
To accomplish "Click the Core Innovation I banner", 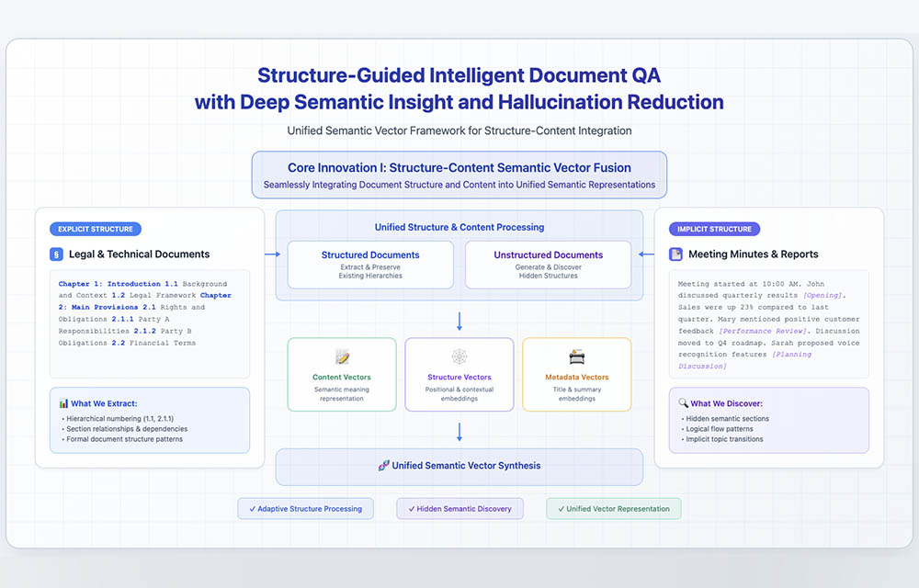I will pyautogui.click(x=459, y=175).
